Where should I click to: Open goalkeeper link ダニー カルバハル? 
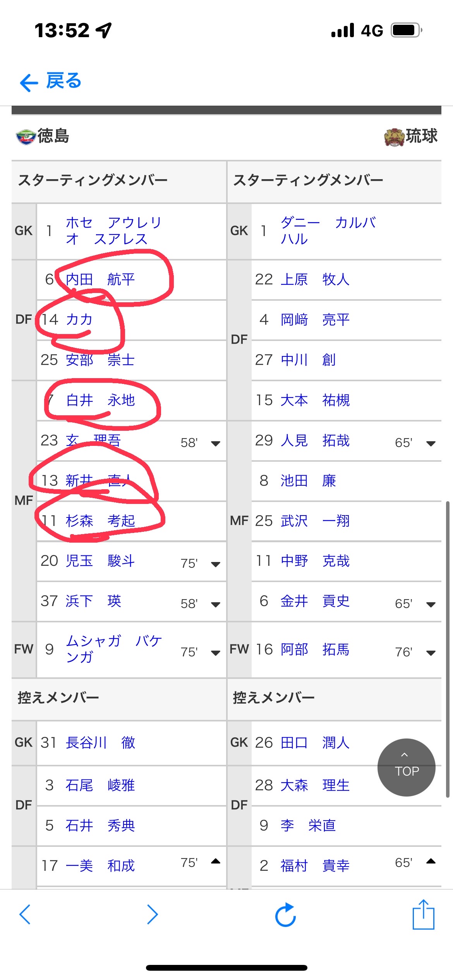point(328,231)
